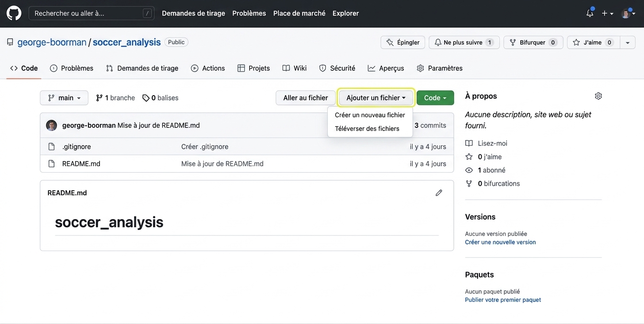Click the eye icon beside 1 abonné
The image size is (644, 324).
pos(469,170)
